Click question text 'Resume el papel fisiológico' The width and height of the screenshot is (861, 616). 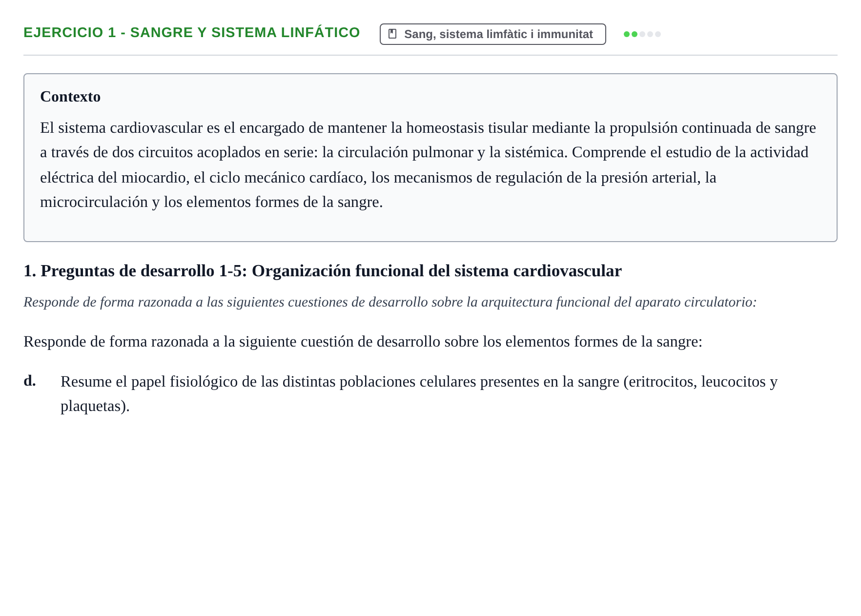pos(419,393)
